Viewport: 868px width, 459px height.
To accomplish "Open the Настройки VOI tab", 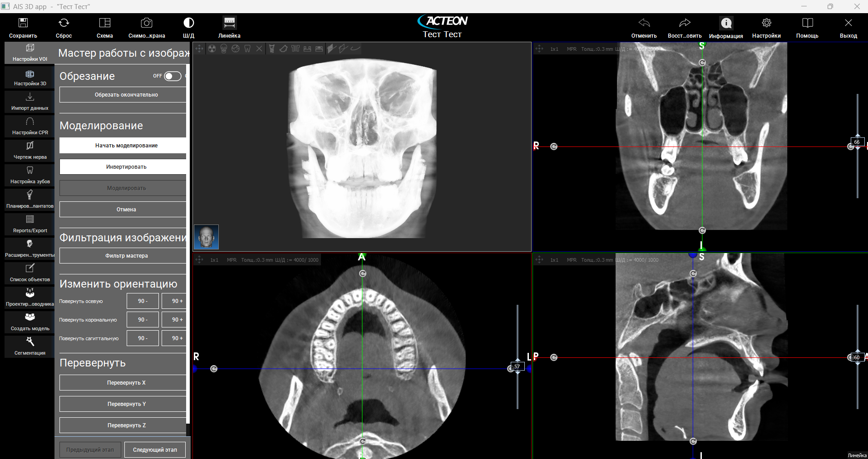I will click(30, 53).
